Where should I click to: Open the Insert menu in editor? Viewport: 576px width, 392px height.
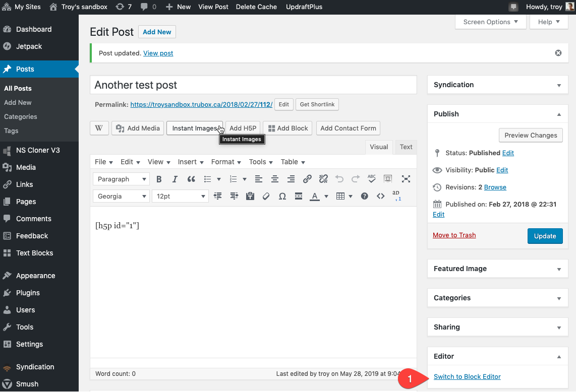(x=191, y=162)
